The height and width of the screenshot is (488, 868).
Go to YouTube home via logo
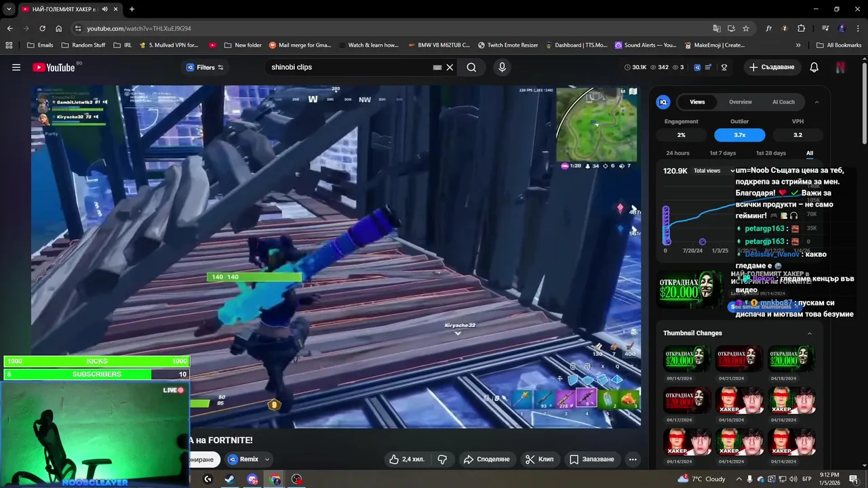click(54, 67)
